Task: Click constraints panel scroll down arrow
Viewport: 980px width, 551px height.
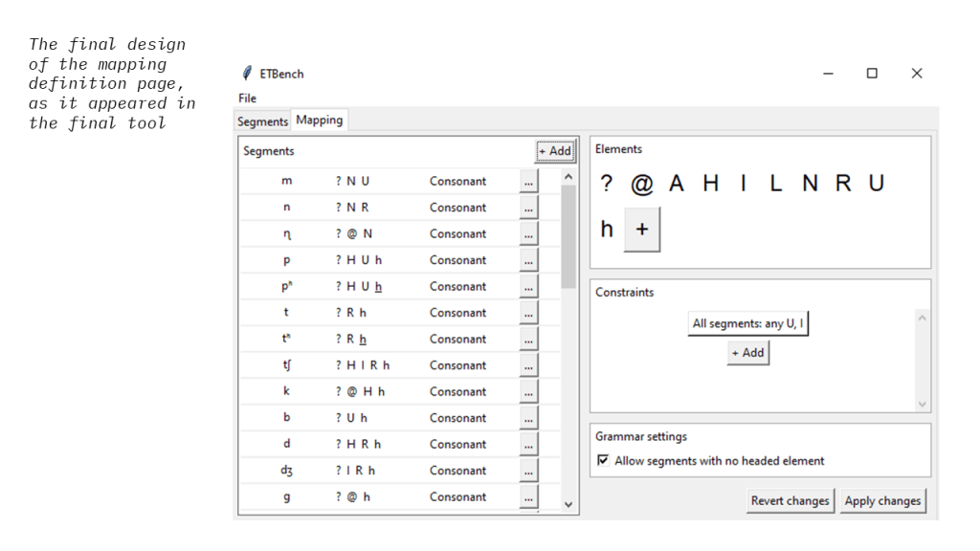Action: (x=923, y=404)
